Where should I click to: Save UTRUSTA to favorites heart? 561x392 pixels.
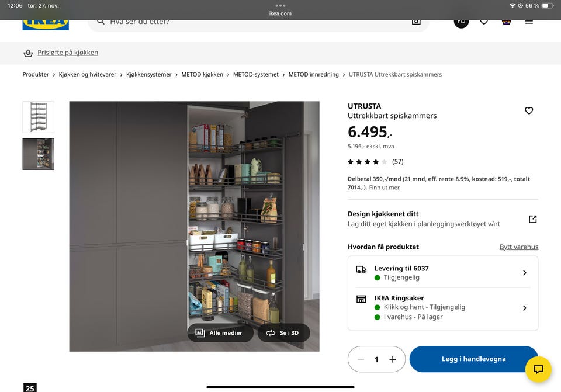[x=529, y=111]
